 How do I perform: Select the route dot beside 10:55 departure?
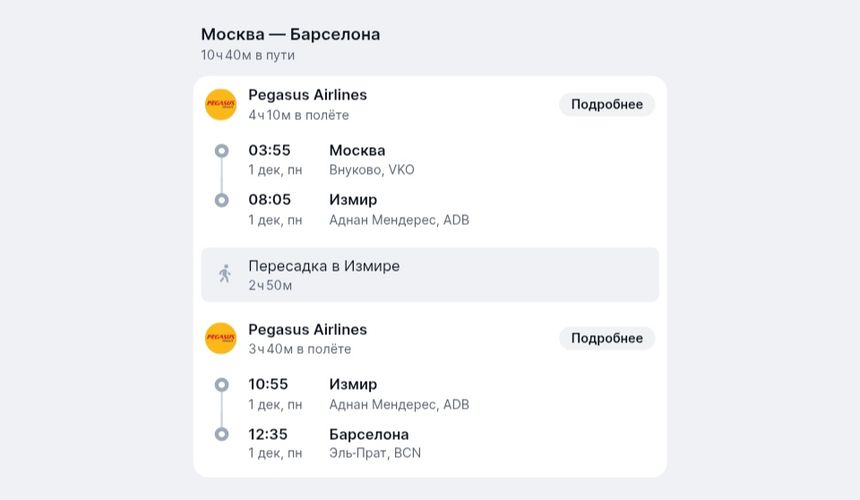222,385
